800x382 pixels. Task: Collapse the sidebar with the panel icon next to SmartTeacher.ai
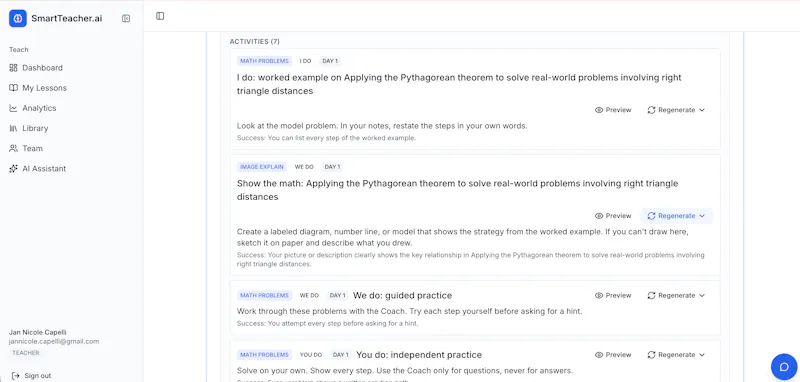126,18
